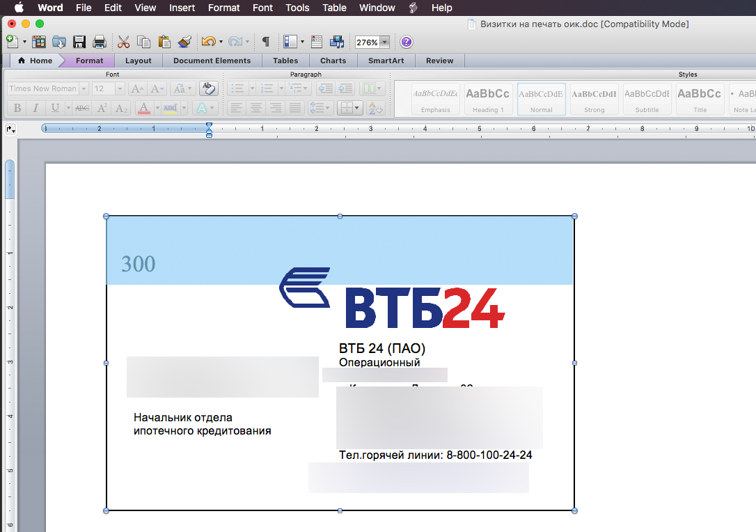
Task: Justify the paragraph text
Action: 294,107
